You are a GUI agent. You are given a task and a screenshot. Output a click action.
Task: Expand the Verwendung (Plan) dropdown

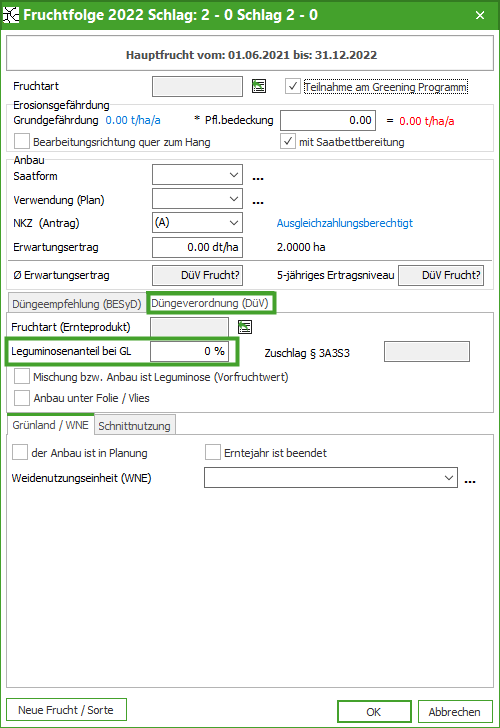point(197,199)
